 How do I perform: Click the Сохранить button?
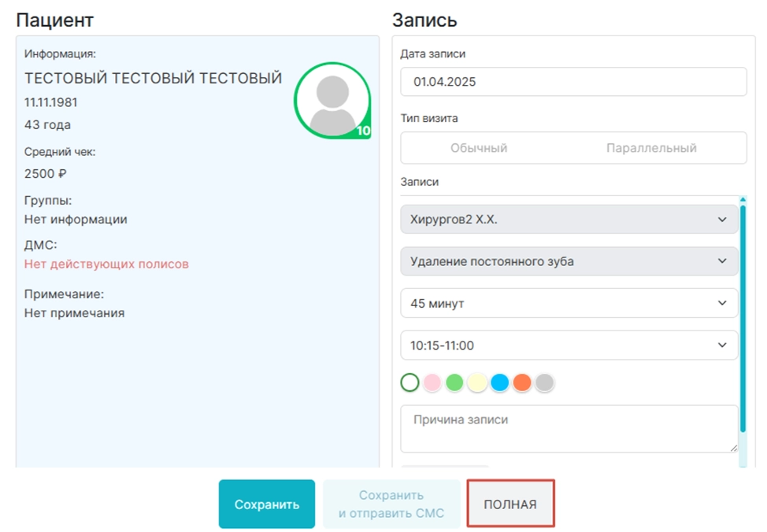tap(267, 504)
